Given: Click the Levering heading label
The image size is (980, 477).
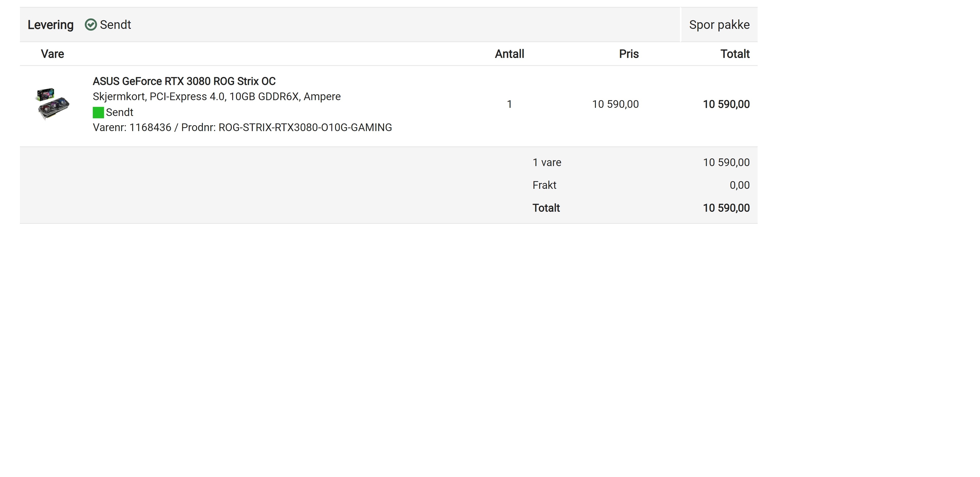Looking at the screenshot, I should (51, 25).
